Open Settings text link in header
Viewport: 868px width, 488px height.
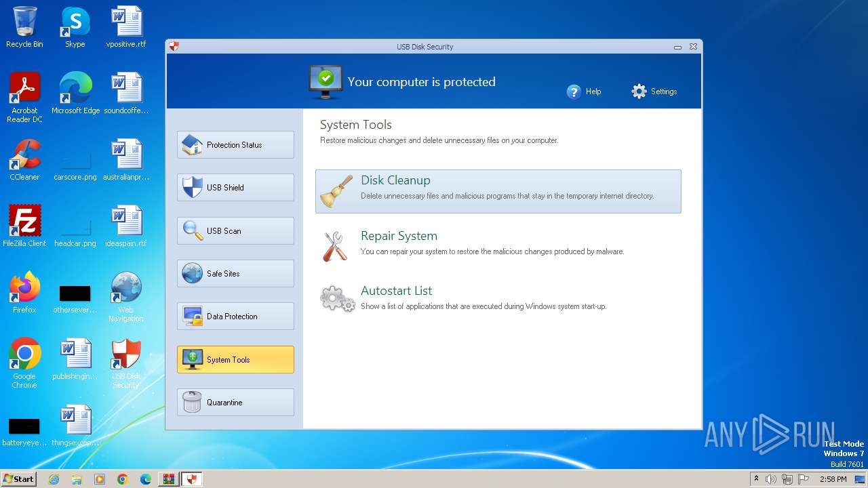point(664,91)
